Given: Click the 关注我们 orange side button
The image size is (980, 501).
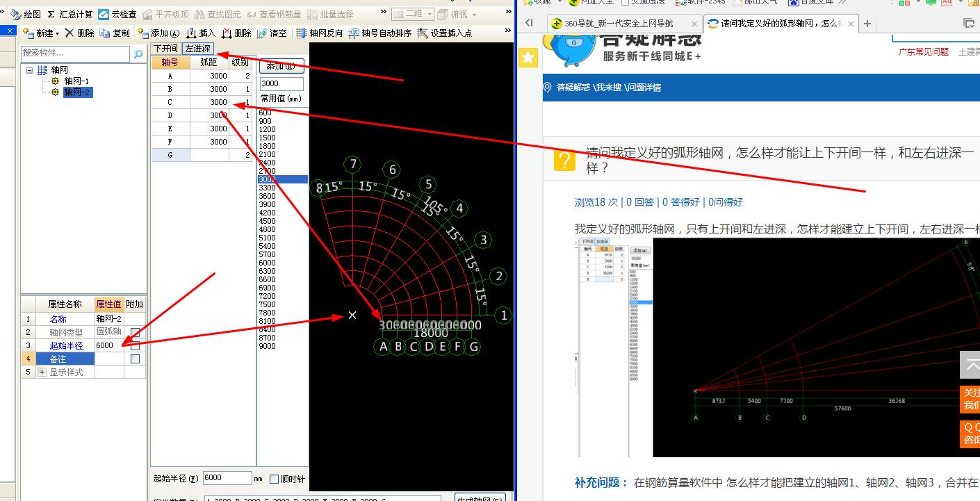Looking at the screenshot, I should pyautogui.click(x=970, y=400).
